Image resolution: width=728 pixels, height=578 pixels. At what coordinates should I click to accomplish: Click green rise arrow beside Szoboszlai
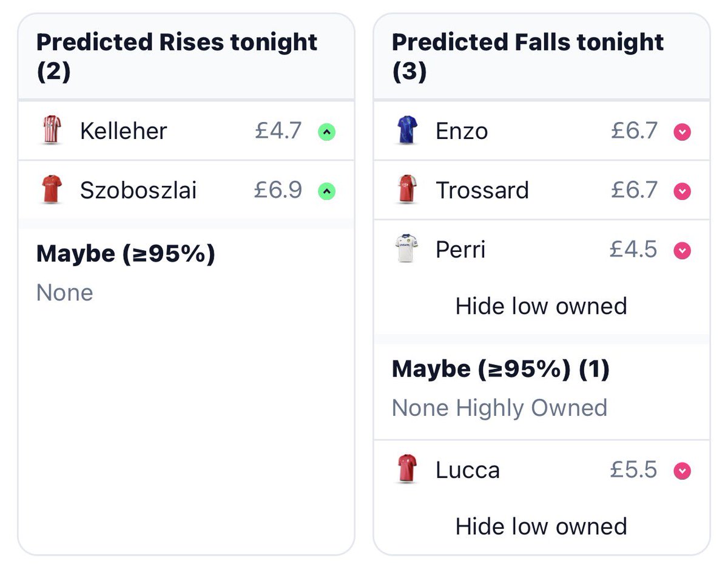tap(327, 191)
